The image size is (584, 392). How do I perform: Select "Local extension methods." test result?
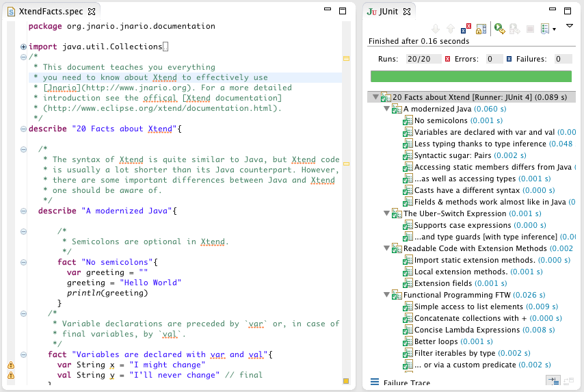click(473, 272)
